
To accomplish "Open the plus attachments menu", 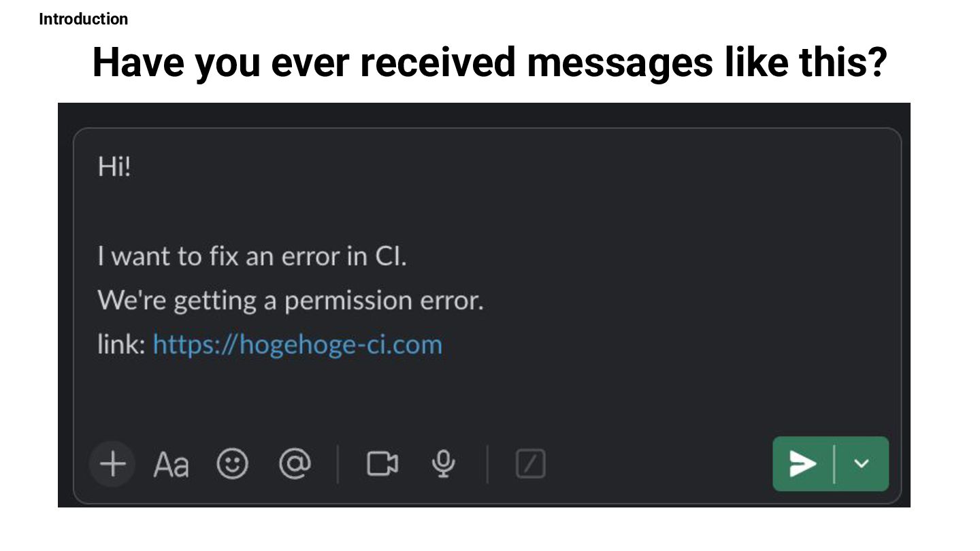I will pos(113,465).
